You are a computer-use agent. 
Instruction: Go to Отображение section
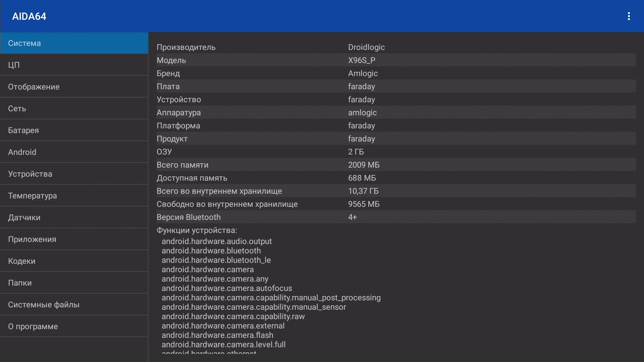click(x=74, y=87)
